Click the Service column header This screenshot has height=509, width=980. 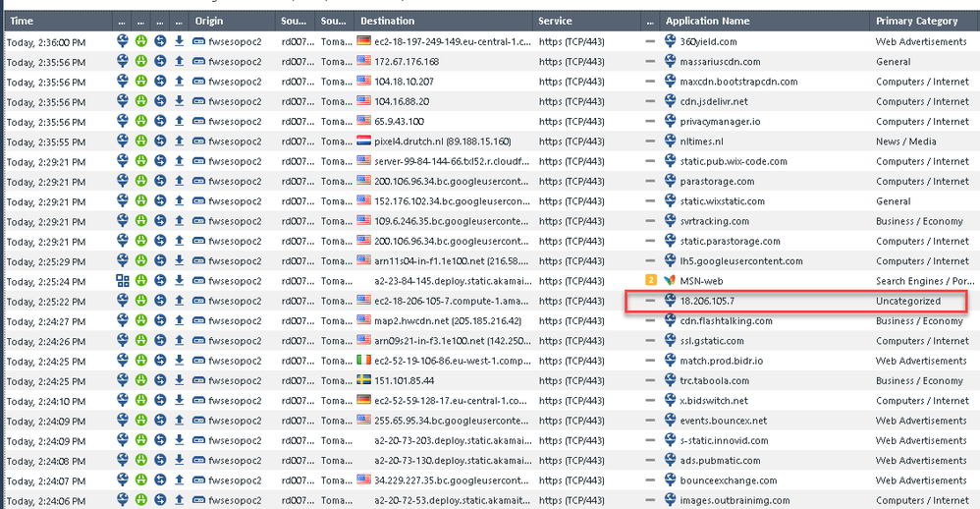tap(557, 21)
